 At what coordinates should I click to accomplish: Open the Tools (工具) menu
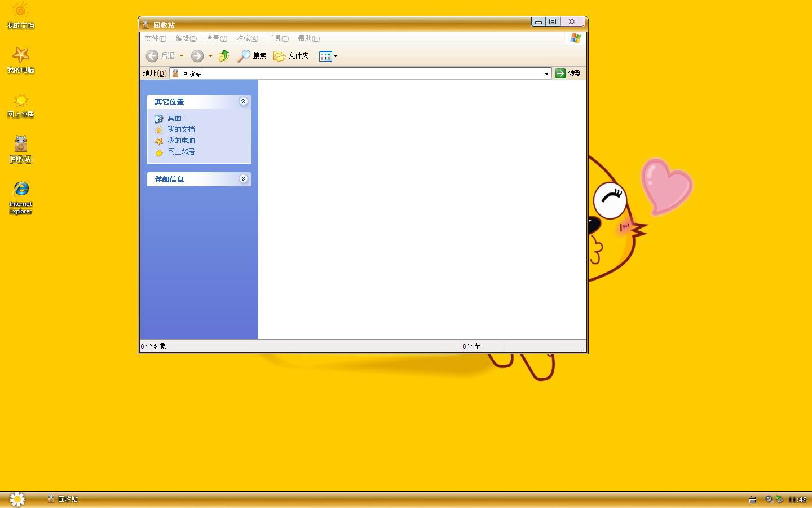[278, 38]
